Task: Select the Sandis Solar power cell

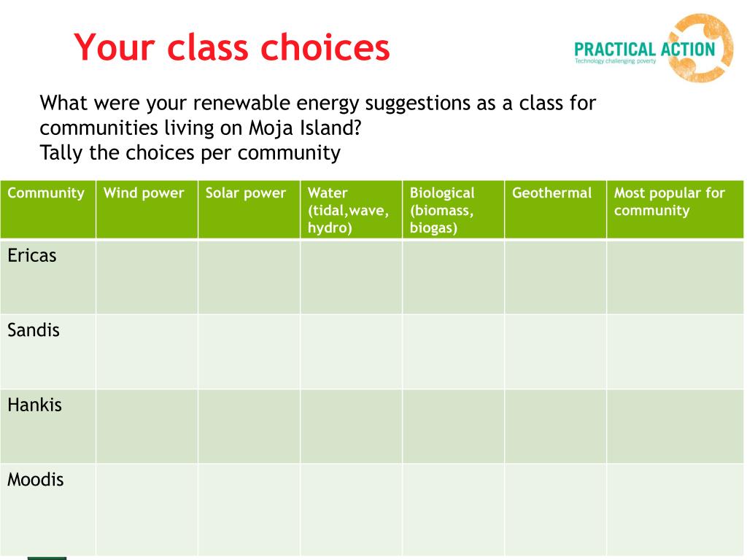Action: [x=249, y=352]
